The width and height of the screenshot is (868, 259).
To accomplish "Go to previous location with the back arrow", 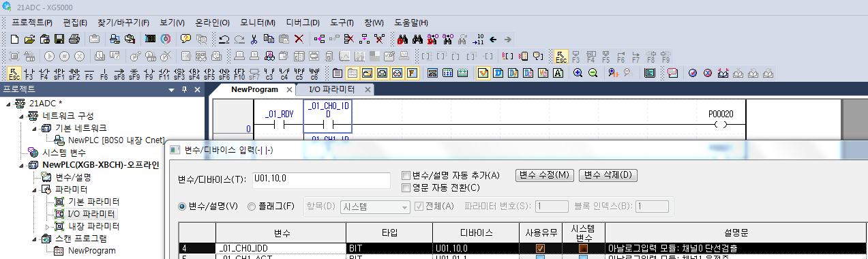I will [x=493, y=39].
